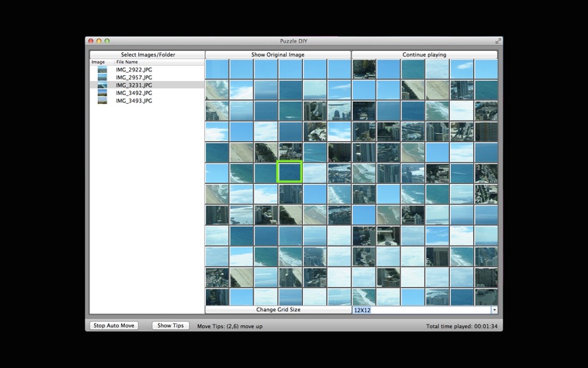Click Continue playing button
The height and width of the screenshot is (368, 588).
click(x=424, y=54)
